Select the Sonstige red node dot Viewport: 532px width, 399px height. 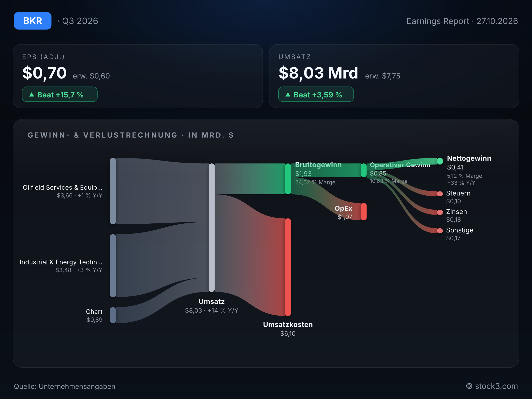440,231
